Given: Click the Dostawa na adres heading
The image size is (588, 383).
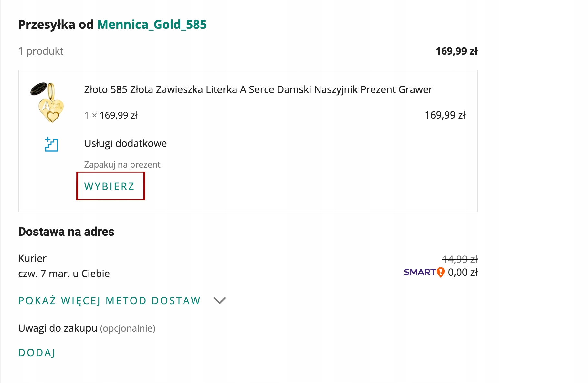Looking at the screenshot, I should pos(66,232).
